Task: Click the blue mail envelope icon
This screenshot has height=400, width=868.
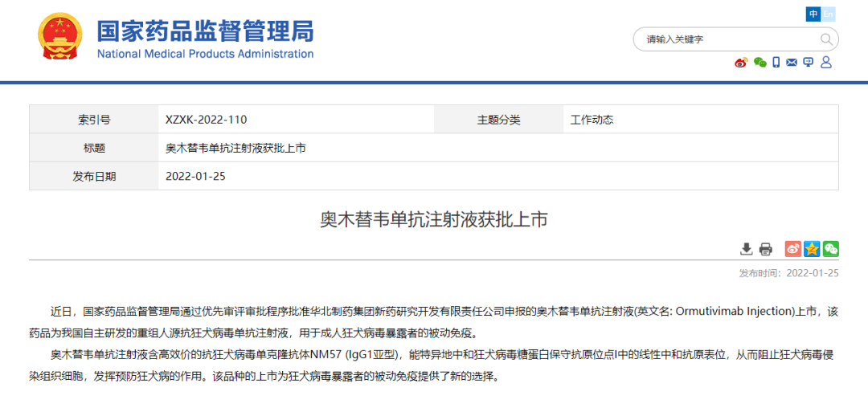Action: 792,63
